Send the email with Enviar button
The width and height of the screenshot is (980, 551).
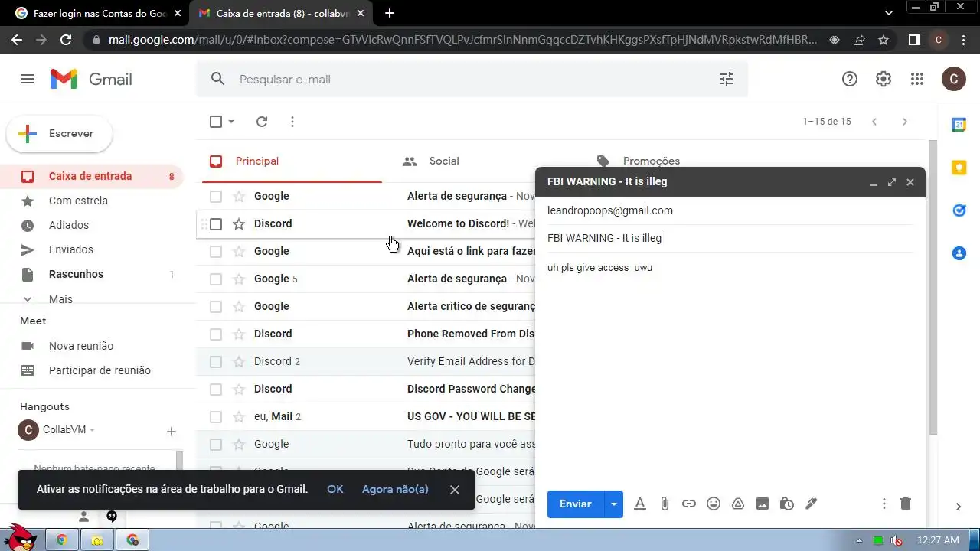pyautogui.click(x=576, y=504)
